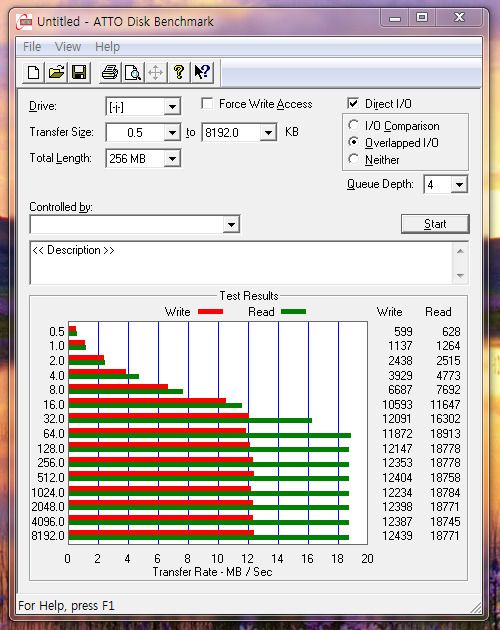The width and height of the screenshot is (500, 630).
Task: Enable Force Write Access checkbox
Action: click(207, 104)
